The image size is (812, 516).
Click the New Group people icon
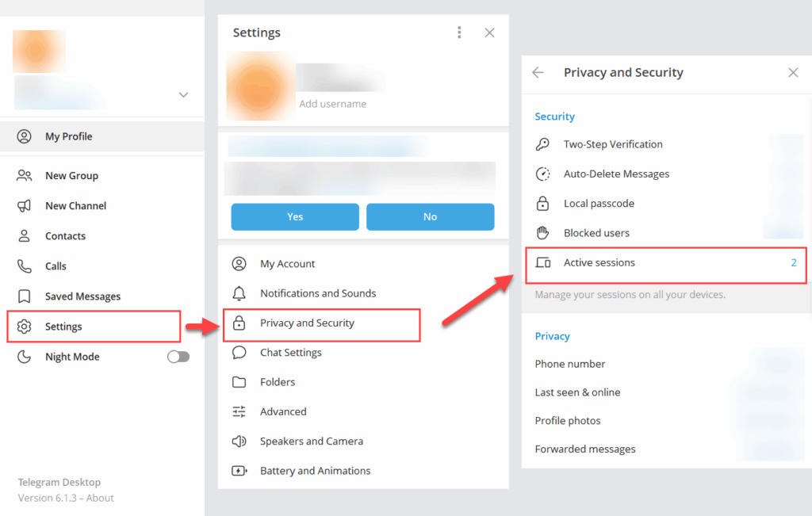coord(25,176)
